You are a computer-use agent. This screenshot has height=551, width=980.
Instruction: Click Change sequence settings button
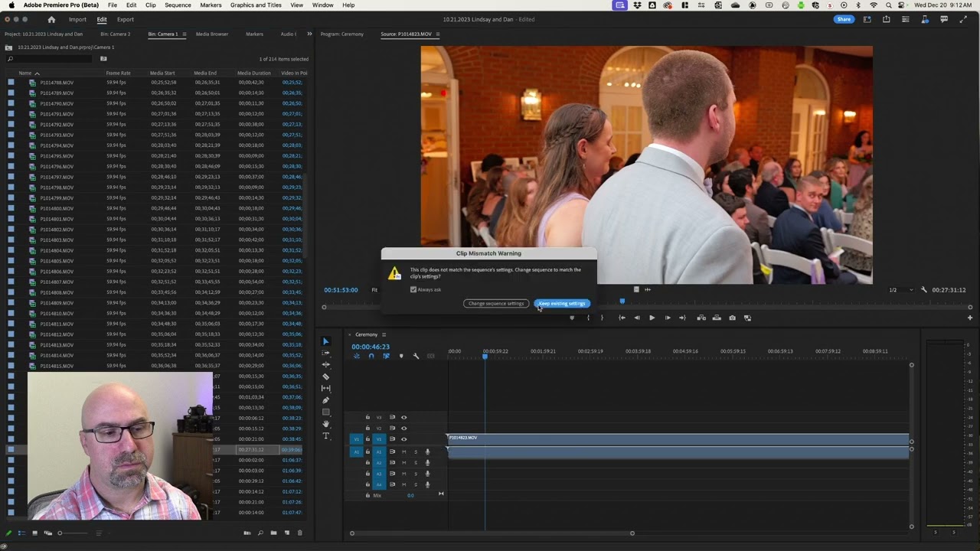click(x=496, y=304)
